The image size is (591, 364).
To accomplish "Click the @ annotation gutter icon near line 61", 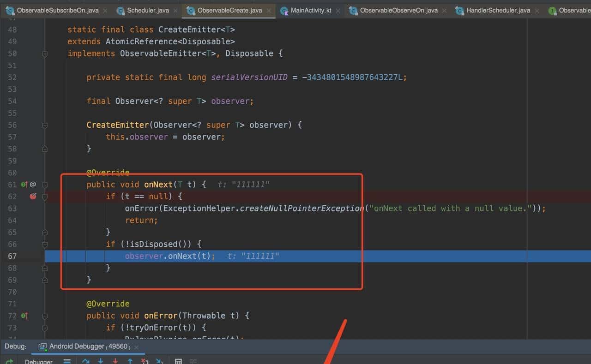I will tap(33, 184).
